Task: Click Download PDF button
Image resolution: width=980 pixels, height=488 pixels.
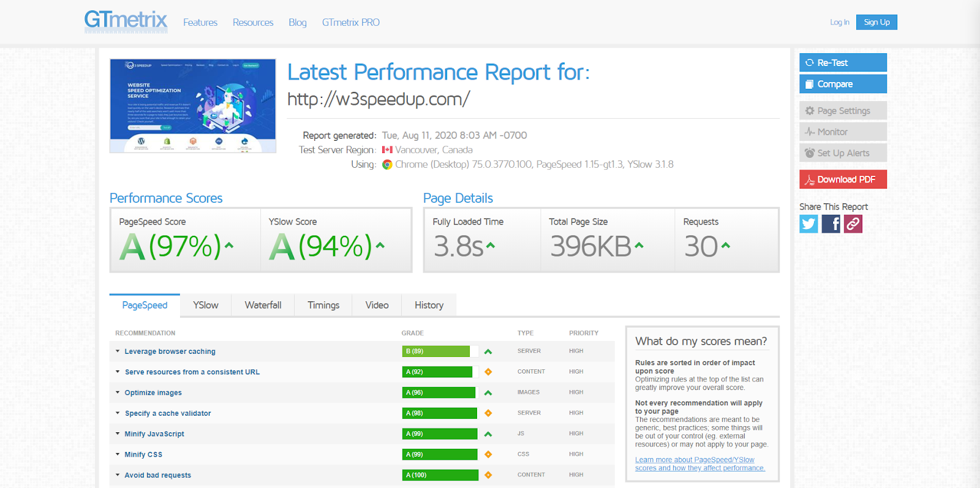Action: point(843,179)
